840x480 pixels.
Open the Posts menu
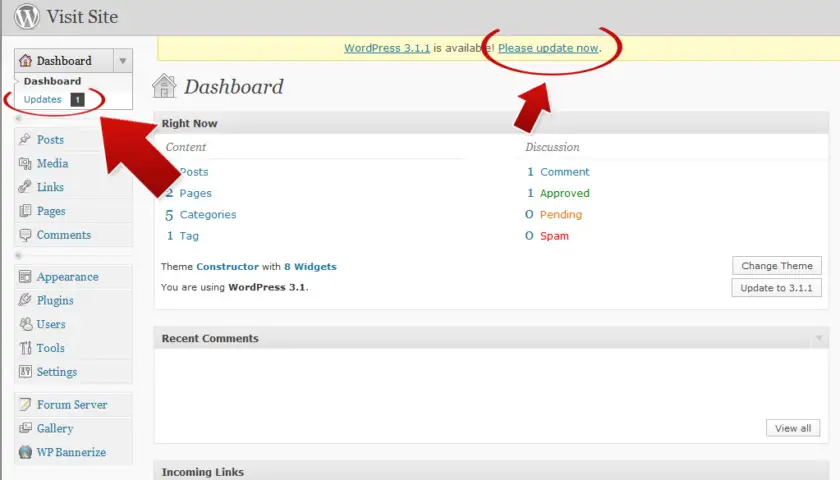tap(50, 140)
